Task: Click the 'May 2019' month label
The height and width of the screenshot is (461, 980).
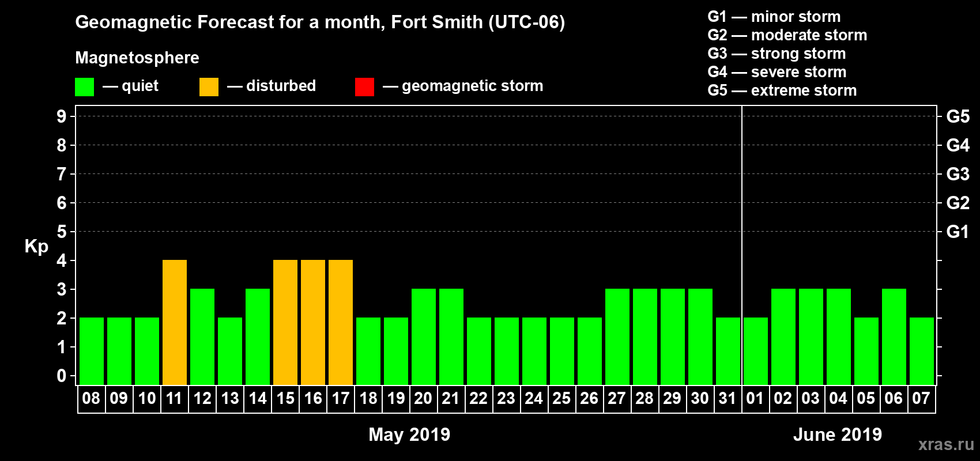Action: point(409,434)
